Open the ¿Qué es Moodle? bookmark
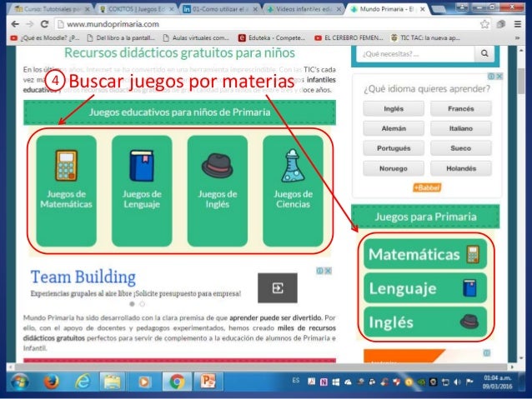This screenshot has height=399, width=532. point(45,38)
